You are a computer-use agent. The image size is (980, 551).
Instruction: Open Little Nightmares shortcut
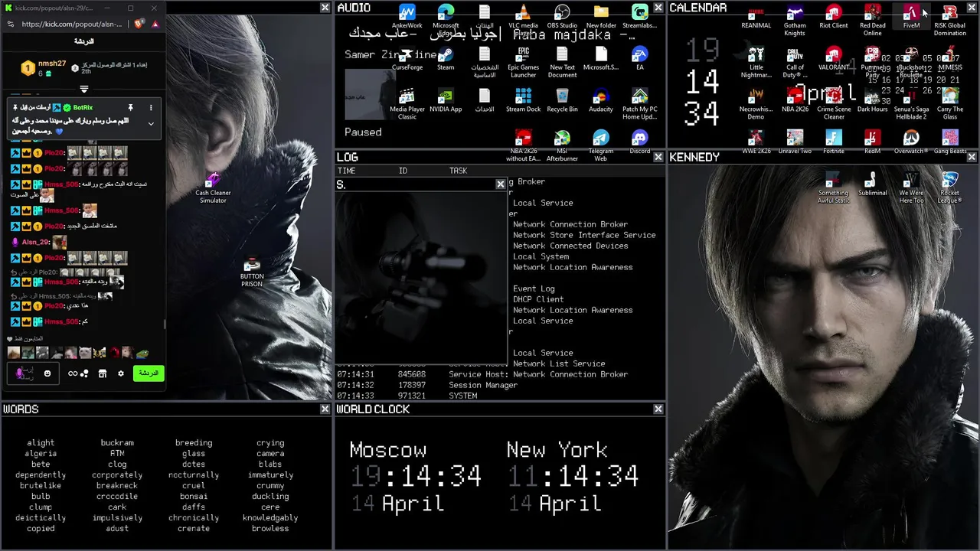coord(756,62)
